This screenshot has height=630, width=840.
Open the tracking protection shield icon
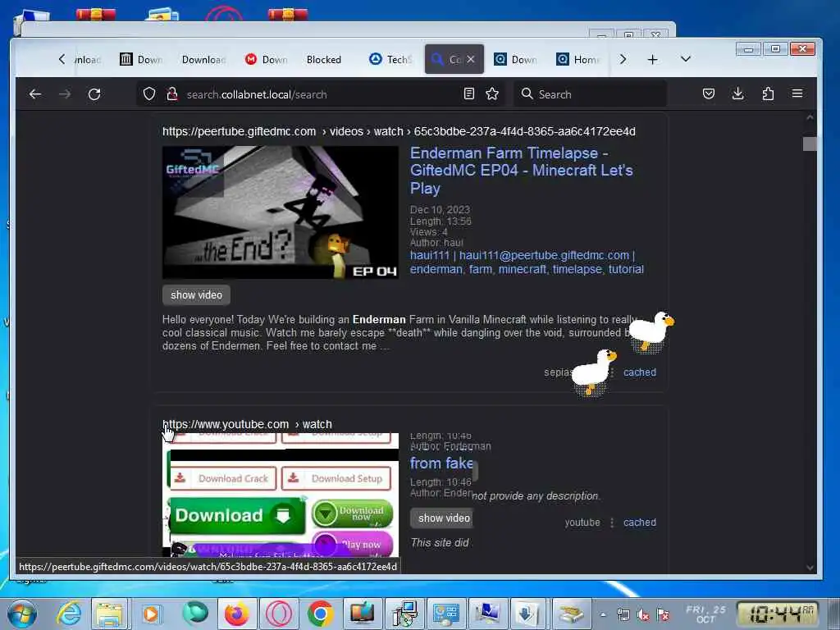click(x=149, y=94)
